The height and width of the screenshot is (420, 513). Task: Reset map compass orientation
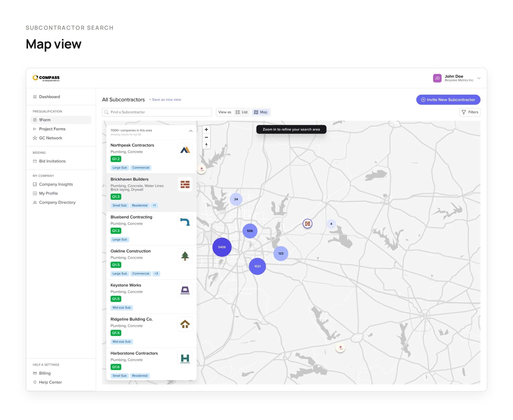(206, 145)
